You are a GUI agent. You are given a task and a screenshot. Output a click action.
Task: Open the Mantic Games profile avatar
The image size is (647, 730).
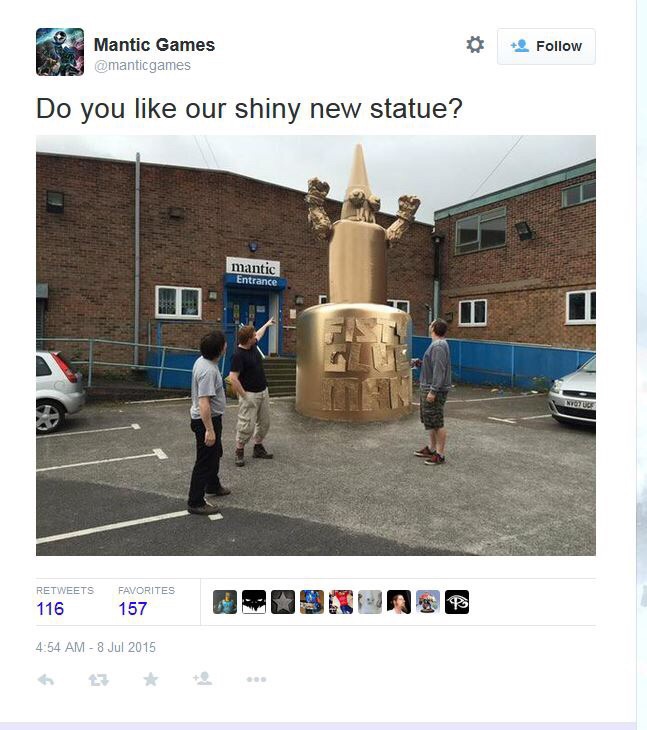tap(60, 52)
